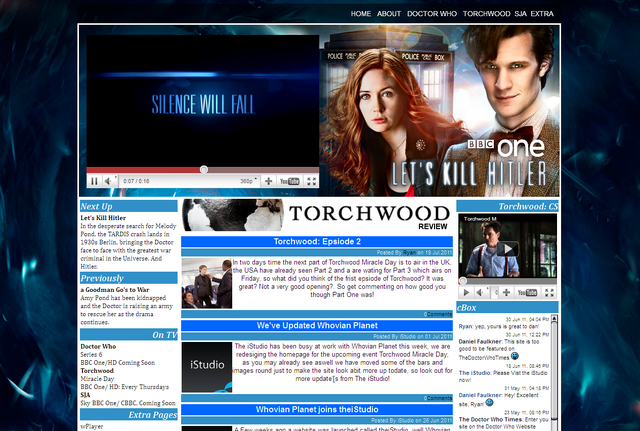
Task: Click 'Doctor Who' entry under On TV
Action: click(98, 347)
